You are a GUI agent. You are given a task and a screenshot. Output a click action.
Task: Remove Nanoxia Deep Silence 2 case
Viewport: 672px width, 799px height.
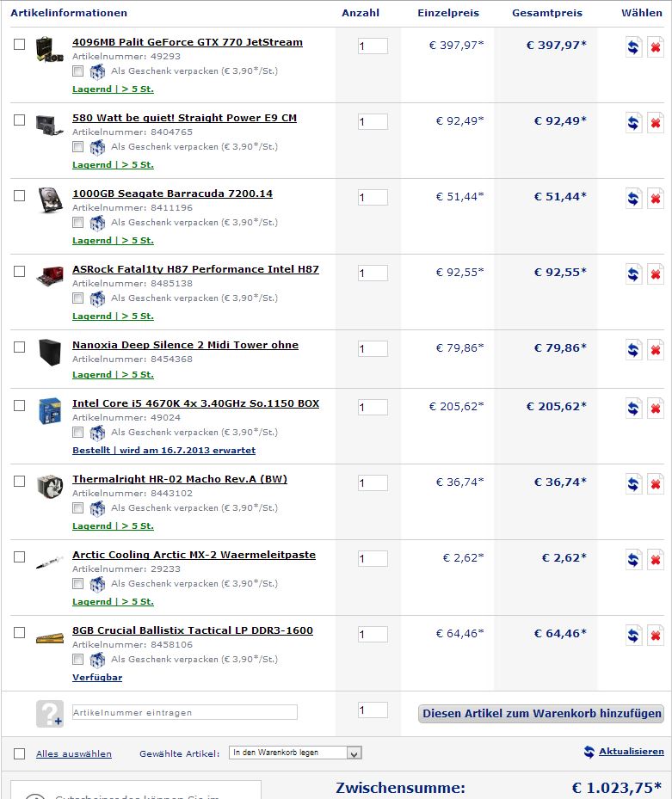tap(655, 350)
